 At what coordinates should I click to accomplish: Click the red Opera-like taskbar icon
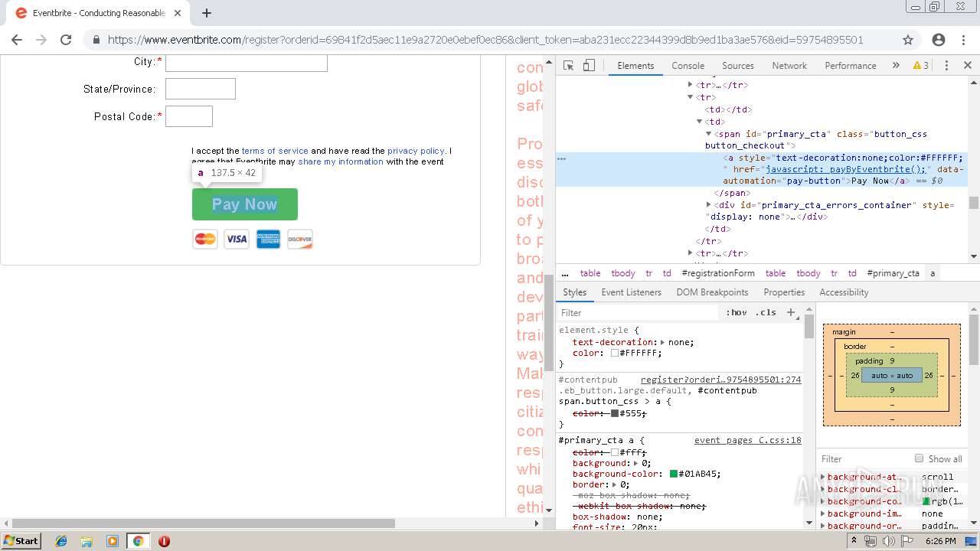[x=164, y=541]
